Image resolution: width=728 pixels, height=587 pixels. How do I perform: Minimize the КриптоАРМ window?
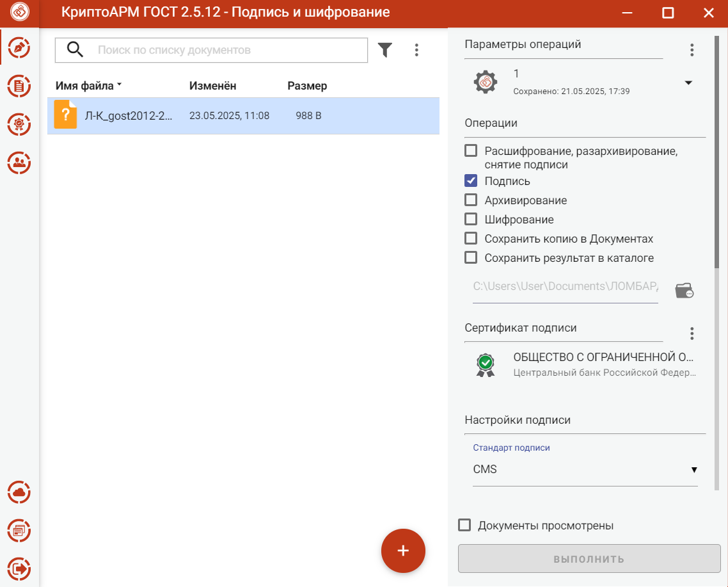[628, 13]
